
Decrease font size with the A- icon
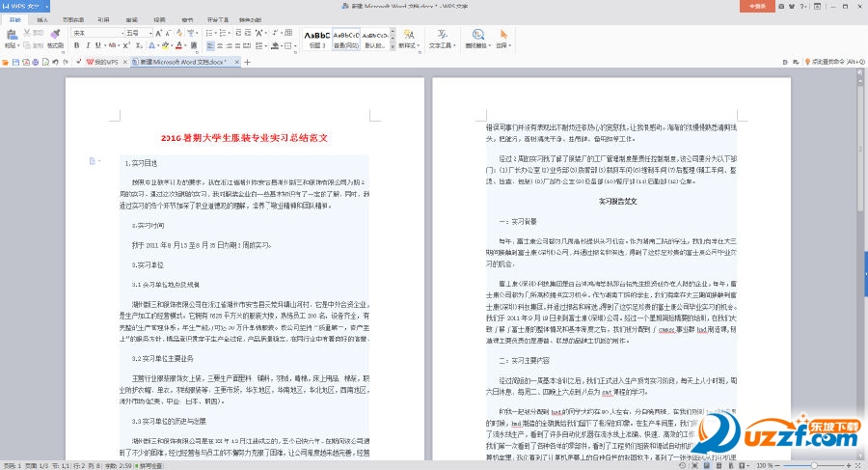coord(168,33)
